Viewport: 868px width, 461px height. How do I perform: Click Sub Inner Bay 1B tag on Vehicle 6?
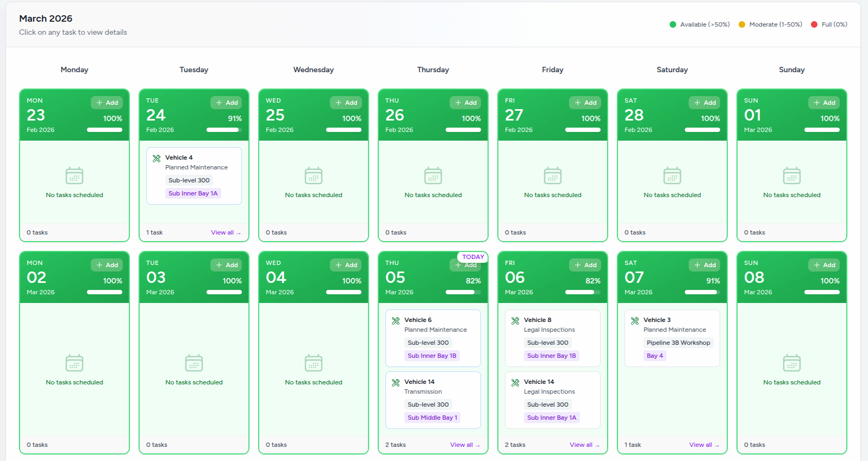[x=432, y=356]
